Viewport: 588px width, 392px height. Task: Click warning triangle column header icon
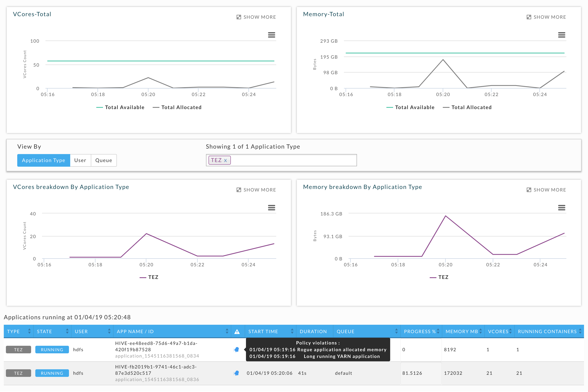[x=237, y=331]
